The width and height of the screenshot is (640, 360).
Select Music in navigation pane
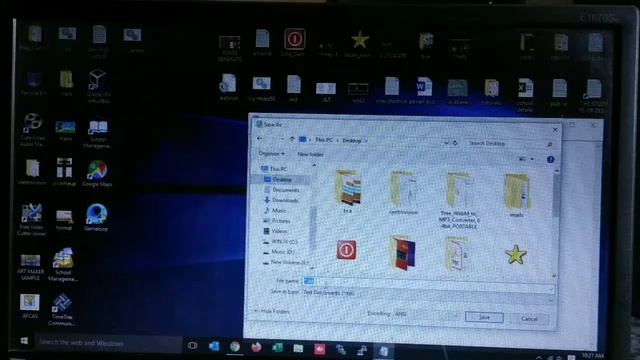[276, 210]
